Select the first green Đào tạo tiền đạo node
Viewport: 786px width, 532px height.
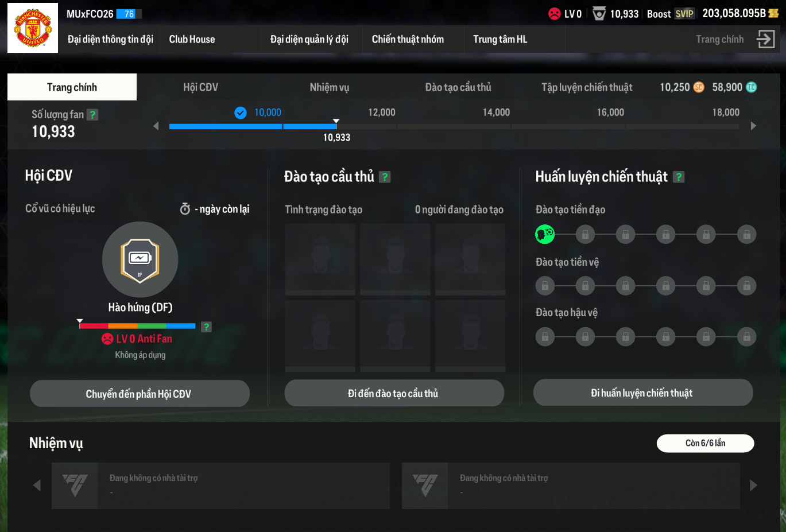[544, 234]
